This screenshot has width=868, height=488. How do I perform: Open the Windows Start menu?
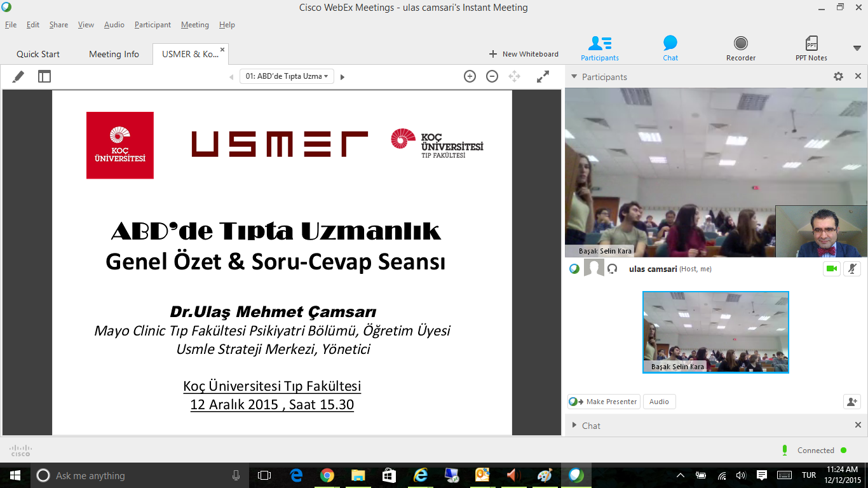15,475
